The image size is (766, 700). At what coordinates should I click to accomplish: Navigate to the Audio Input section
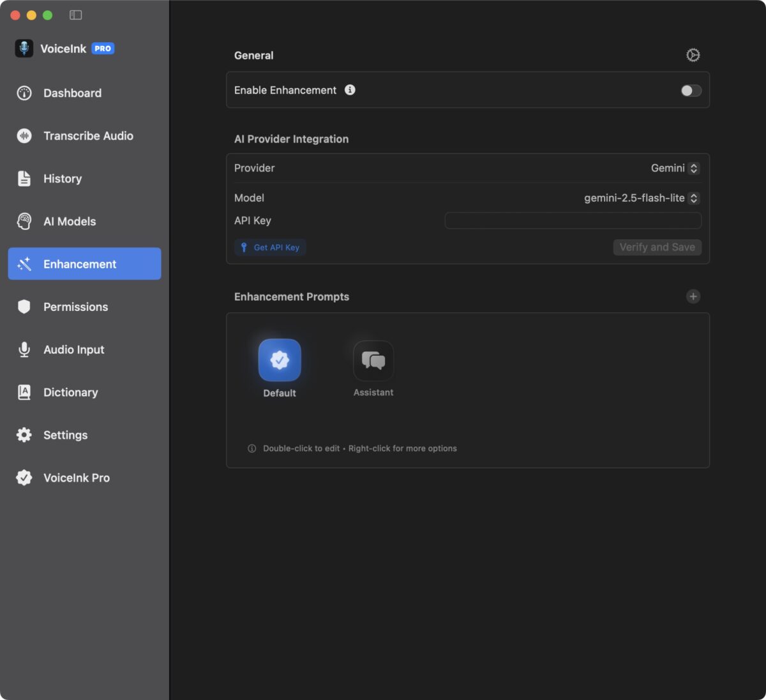tap(84, 350)
